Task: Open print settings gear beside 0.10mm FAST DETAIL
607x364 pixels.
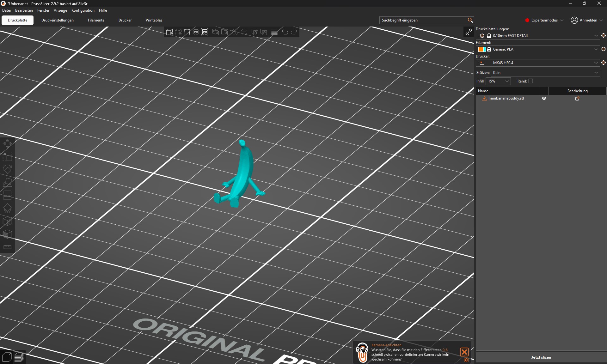Action: click(x=604, y=36)
